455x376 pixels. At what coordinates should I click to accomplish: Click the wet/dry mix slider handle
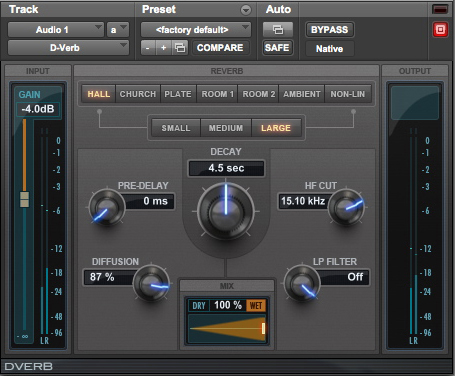(263, 328)
